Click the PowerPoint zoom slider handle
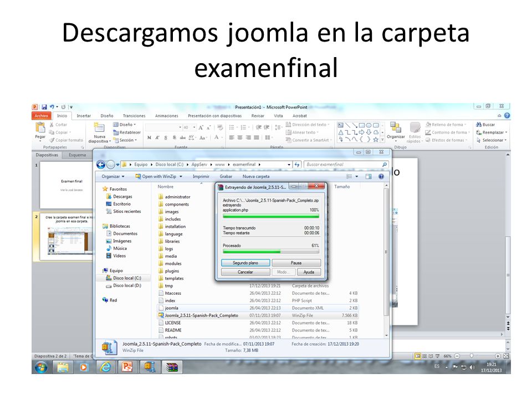The height and width of the screenshot is (399, 532). [x=471, y=356]
